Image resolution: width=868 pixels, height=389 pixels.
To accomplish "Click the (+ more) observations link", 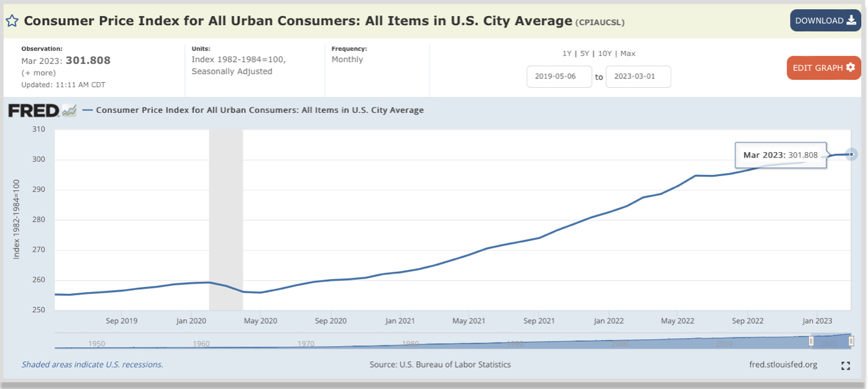I will click(x=39, y=72).
